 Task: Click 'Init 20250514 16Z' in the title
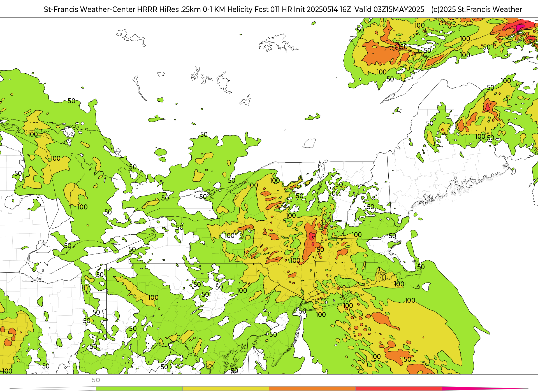pyautogui.click(x=322, y=10)
